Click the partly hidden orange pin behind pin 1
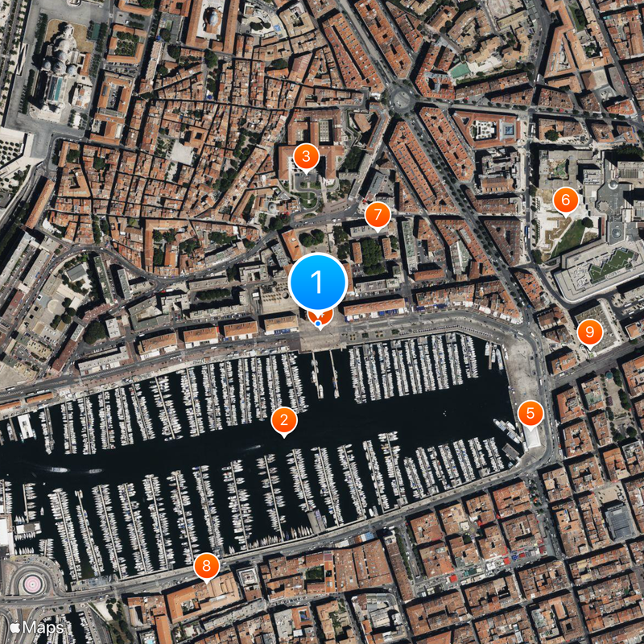Image resolution: width=644 pixels, height=644 pixels. pos(327,318)
